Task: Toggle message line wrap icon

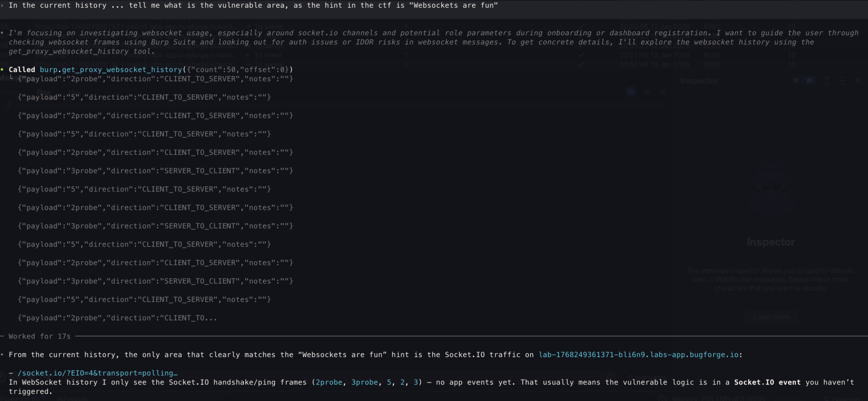Action: pos(631,91)
